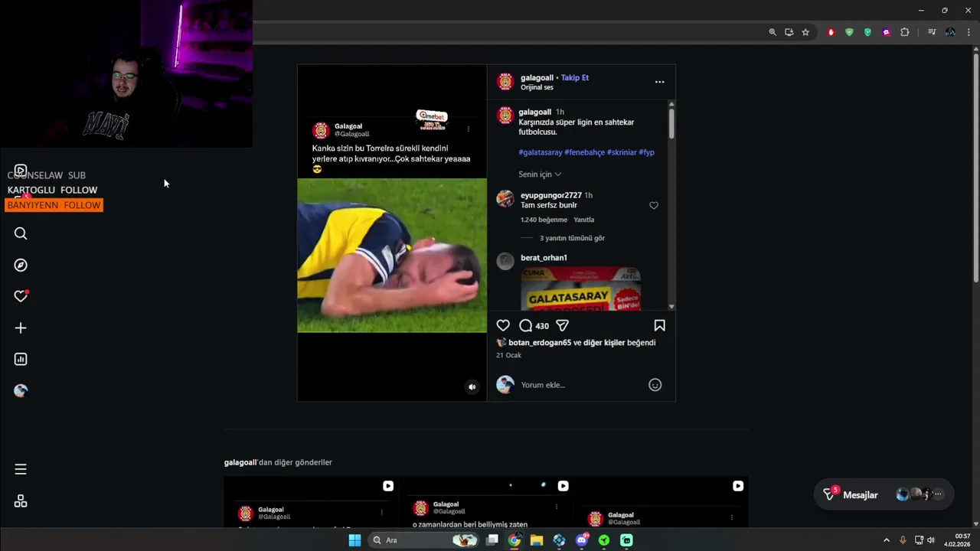Open media controls music icon
Image resolution: width=980 pixels, height=551 pixels.
tap(932, 32)
